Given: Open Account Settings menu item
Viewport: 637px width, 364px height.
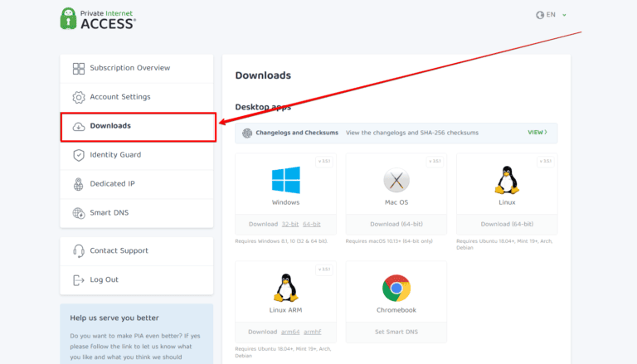Looking at the screenshot, I should pos(137,97).
